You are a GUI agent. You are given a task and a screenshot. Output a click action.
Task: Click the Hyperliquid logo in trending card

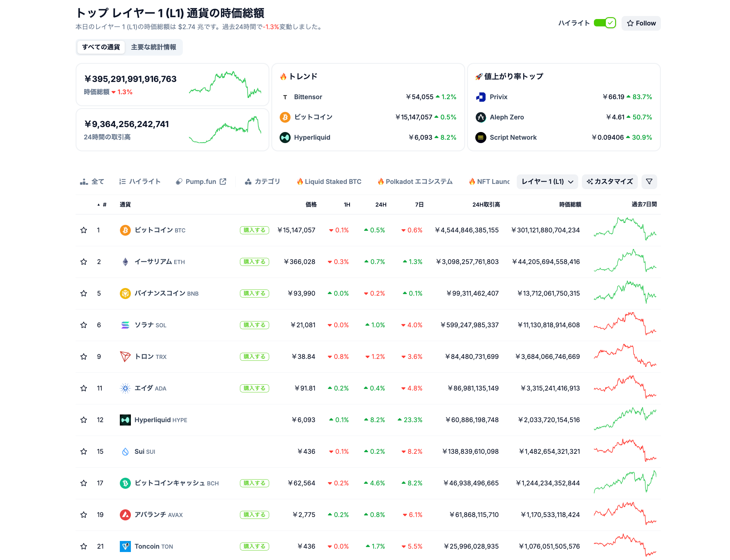tap(285, 137)
